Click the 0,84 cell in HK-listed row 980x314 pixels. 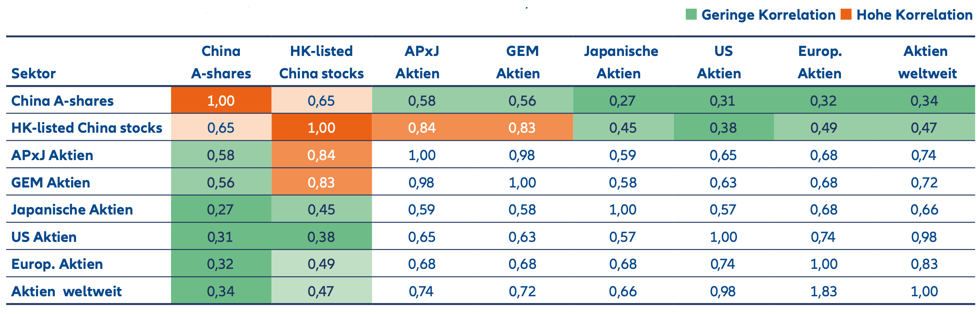tap(422, 128)
